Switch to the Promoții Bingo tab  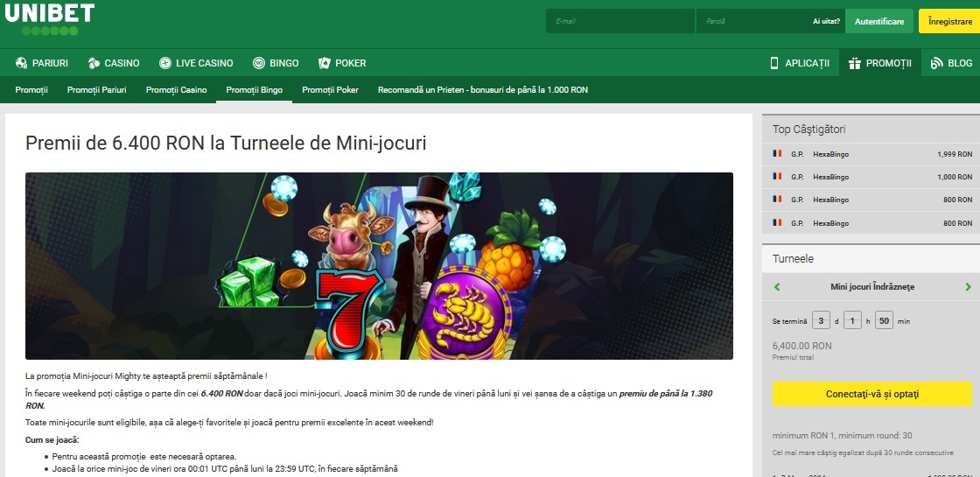click(x=255, y=90)
